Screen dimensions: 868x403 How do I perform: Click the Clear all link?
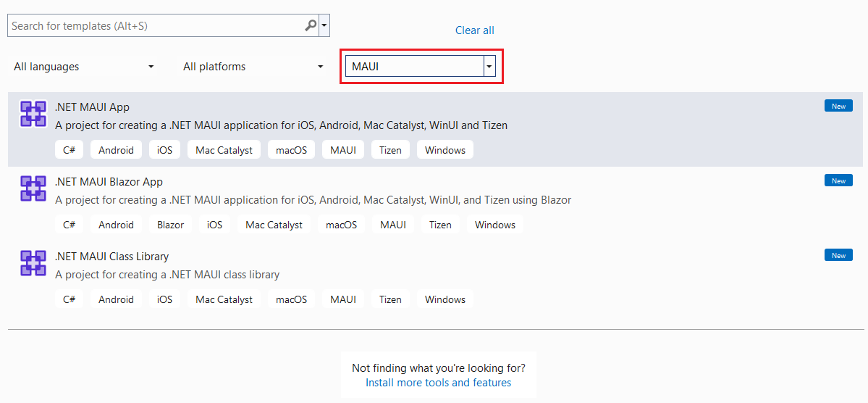(x=474, y=30)
